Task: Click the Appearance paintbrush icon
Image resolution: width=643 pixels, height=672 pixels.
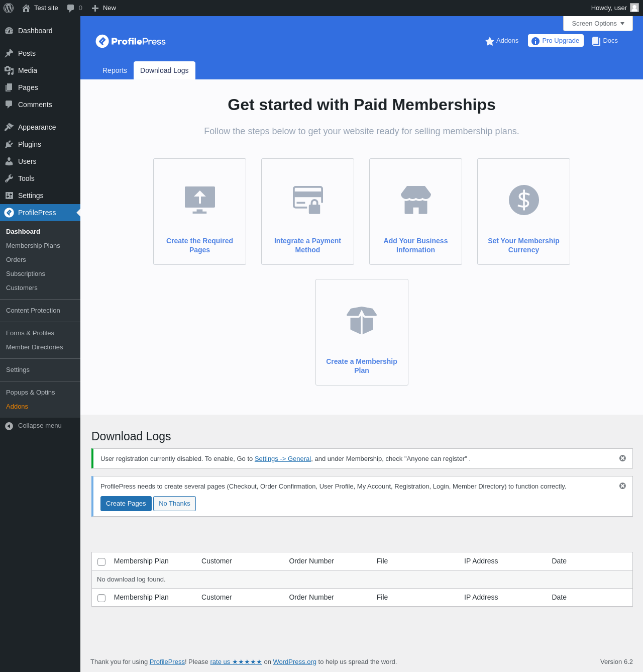Action: coord(9,127)
